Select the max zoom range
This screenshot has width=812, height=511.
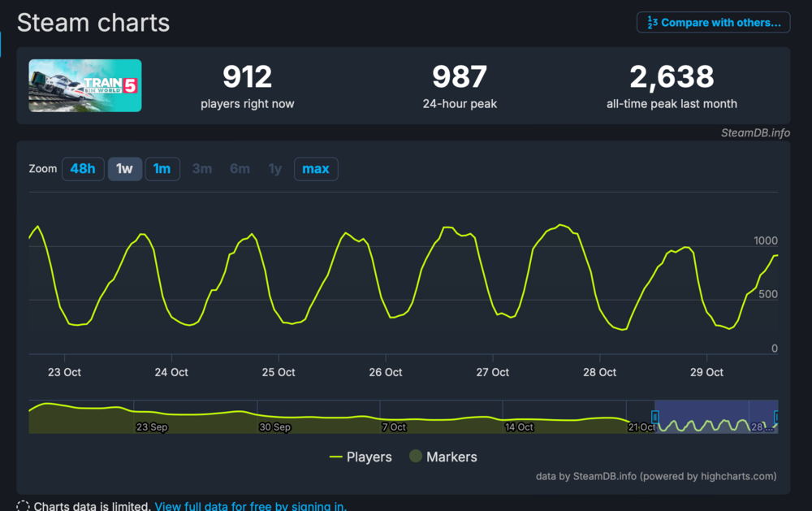316,169
